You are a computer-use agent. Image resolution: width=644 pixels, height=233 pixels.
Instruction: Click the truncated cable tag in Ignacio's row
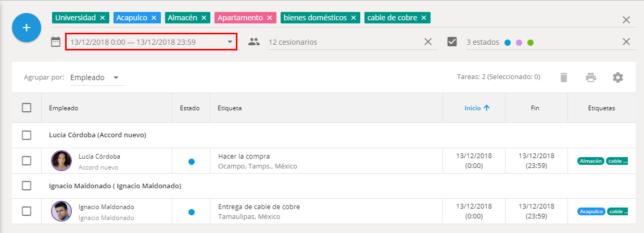pyautogui.click(x=617, y=212)
